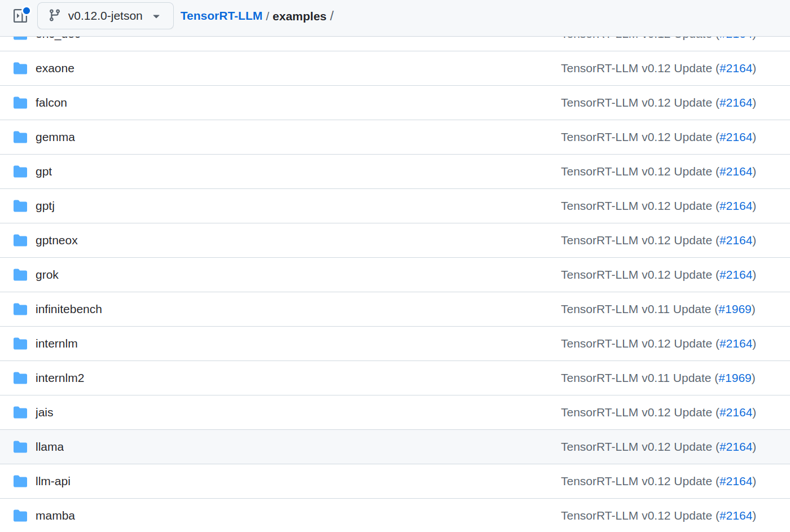Click the llm-api folder icon
This screenshot has height=532, width=790.
(x=20, y=481)
